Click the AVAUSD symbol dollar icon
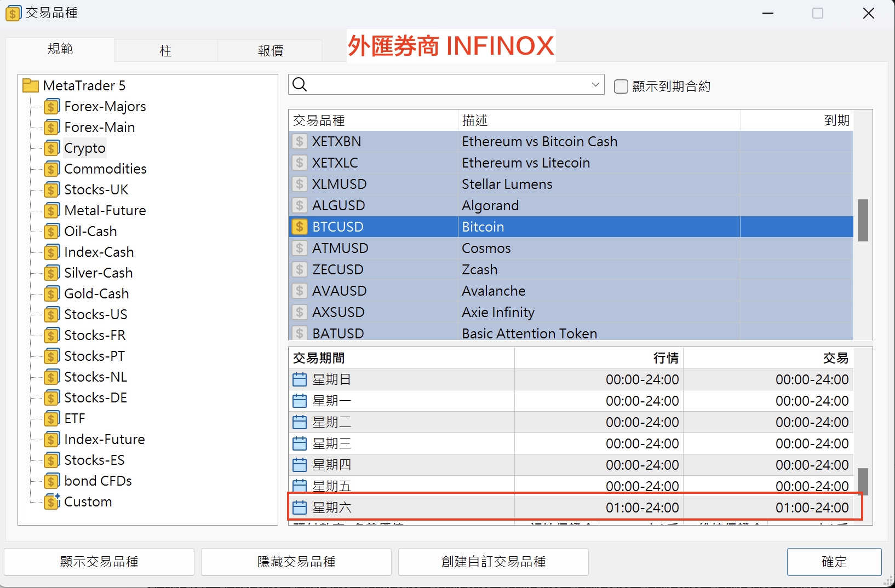This screenshot has width=895, height=588. (x=300, y=291)
